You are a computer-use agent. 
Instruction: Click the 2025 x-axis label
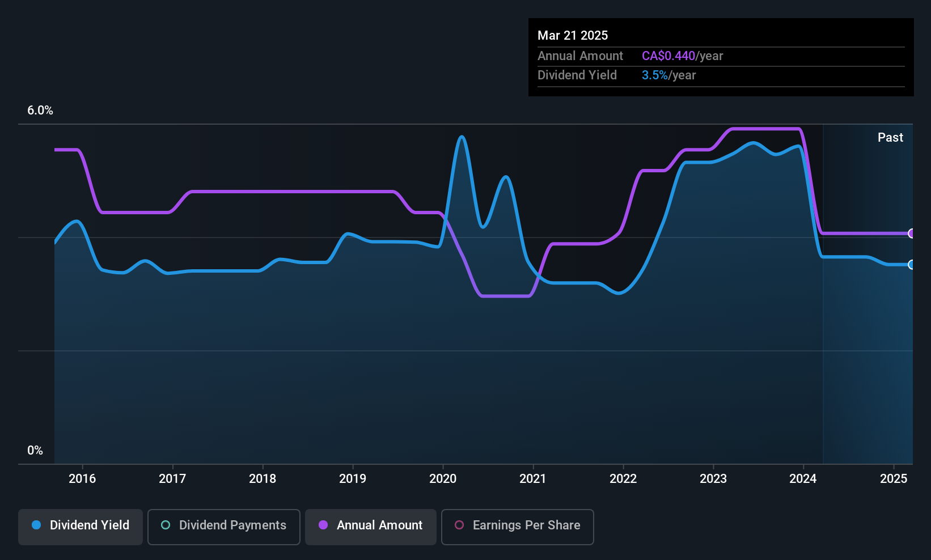pos(894,478)
